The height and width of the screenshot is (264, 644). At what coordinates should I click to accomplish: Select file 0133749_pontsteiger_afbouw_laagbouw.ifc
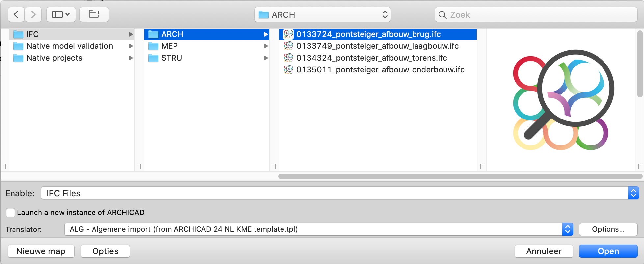[378, 46]
